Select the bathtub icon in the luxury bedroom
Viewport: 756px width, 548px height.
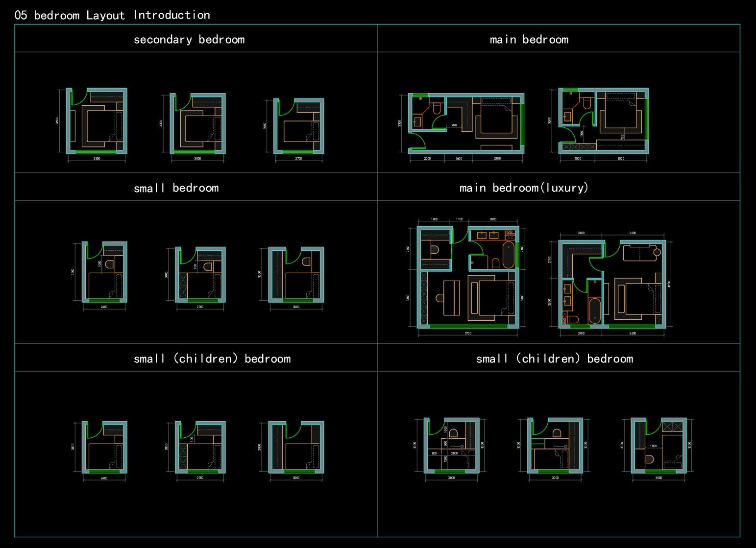[x=510, y=255]
